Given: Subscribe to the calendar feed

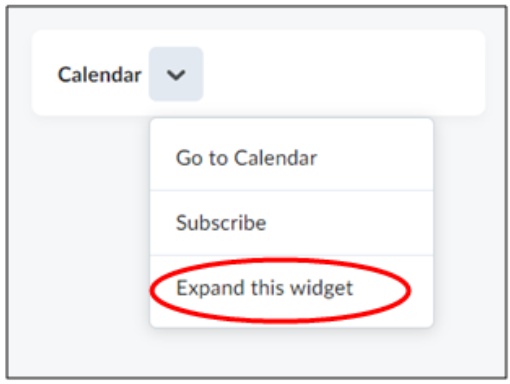Looking at the screenshot, I should (x=291, y=223).
